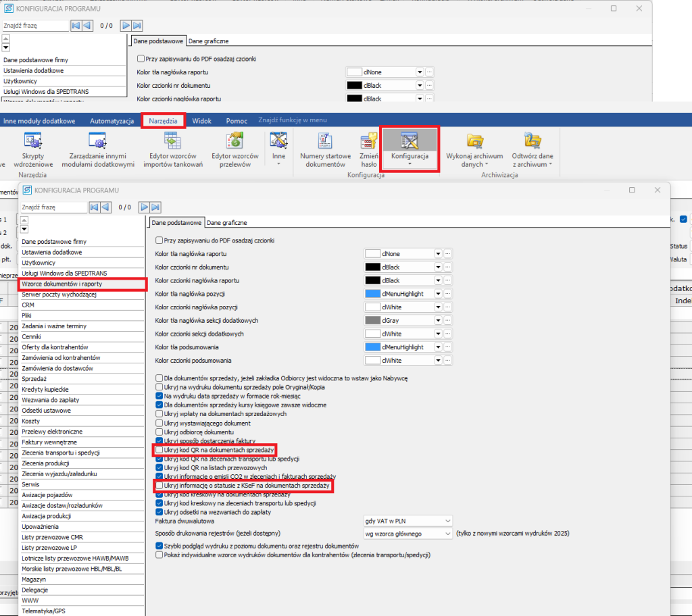This screenshot has height=616, width=692.
Task: Check Ukryj informację o statusie z KSeF
Action: pos(159,486)
